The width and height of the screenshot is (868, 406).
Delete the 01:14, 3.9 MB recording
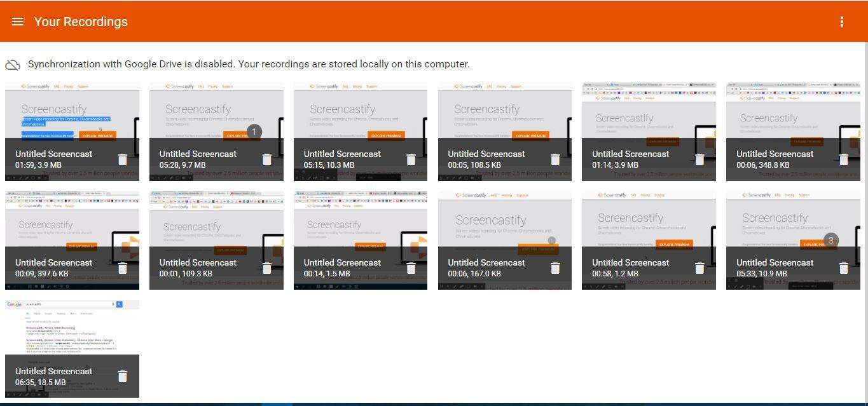(700, 159)
